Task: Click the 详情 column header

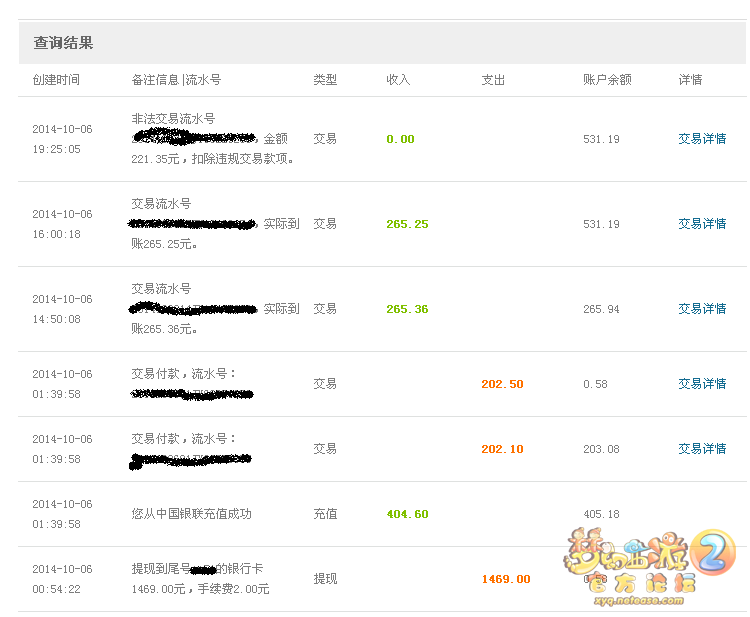Action: click(x=690, y=80)
